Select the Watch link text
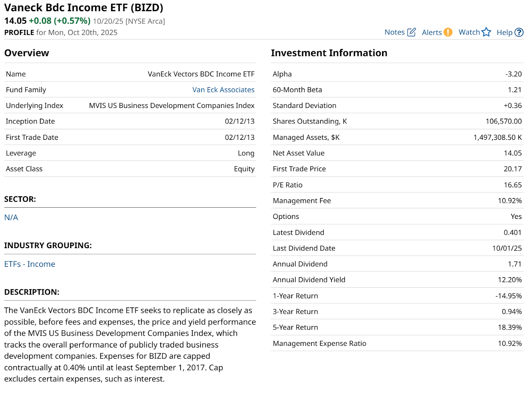Viewport: 532px width, 397px height. click(469, 33)
